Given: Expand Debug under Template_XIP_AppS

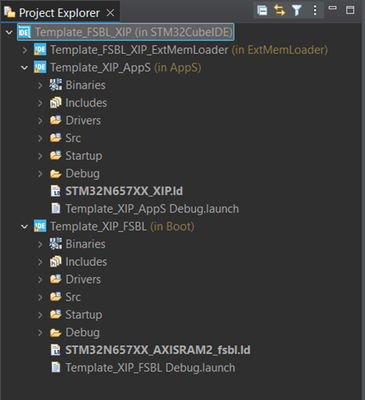Looking at the screenshot, I should [40, 174].
